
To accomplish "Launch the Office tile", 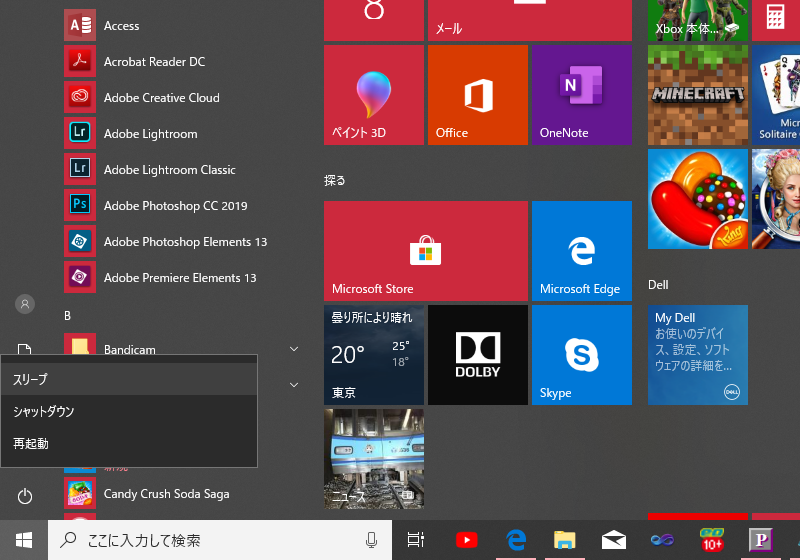I will pyautogui.click(x=478, y=95).
